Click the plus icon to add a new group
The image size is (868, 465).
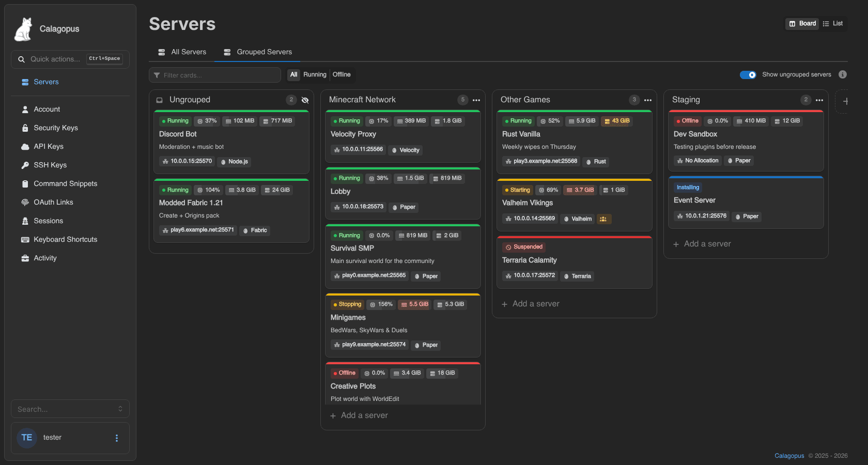coord(845,101)
